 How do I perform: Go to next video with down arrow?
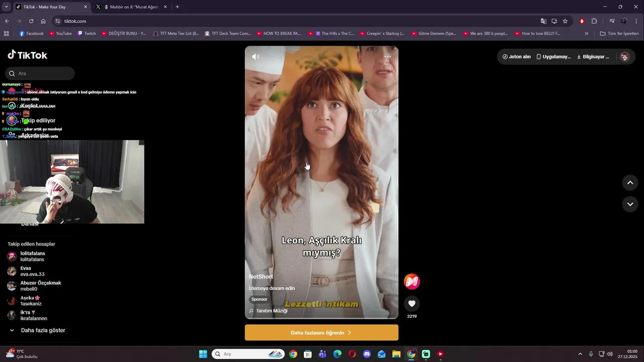(x=630, y=204)
